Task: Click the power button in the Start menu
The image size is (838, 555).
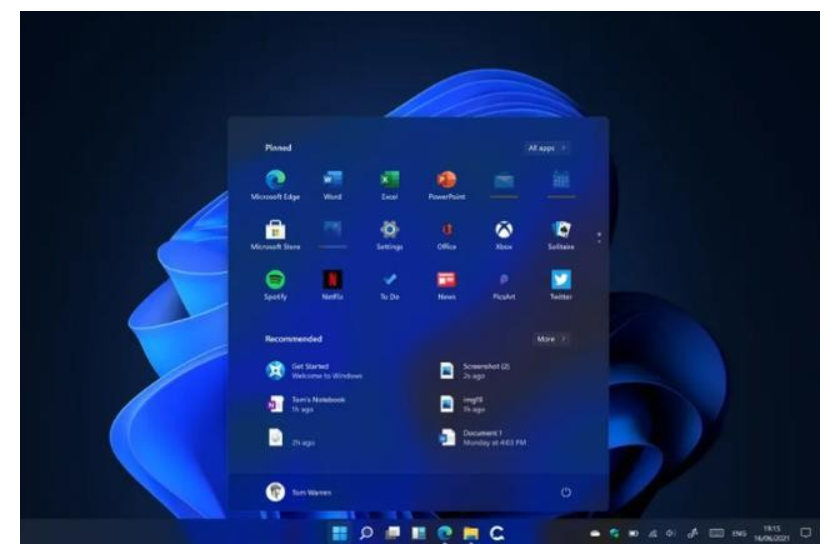Action: point(566,492)
